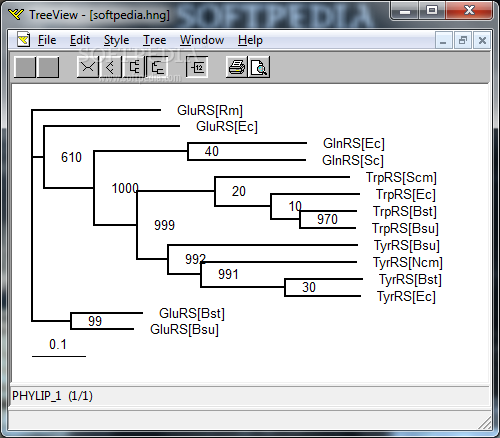Click the bootstrap value 30

(x=309, y=287)
